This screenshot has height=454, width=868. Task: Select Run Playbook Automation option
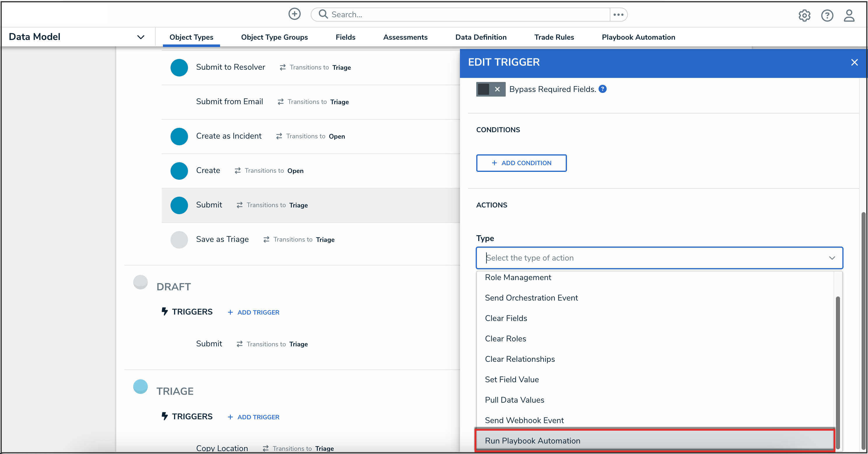pyautogui.click(x=533, y=441)
